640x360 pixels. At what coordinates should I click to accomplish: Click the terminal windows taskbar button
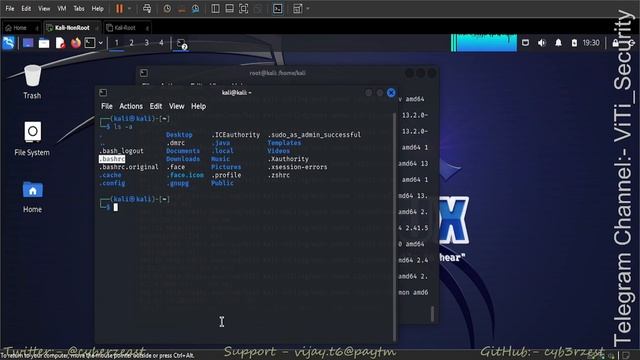(182, 44)
